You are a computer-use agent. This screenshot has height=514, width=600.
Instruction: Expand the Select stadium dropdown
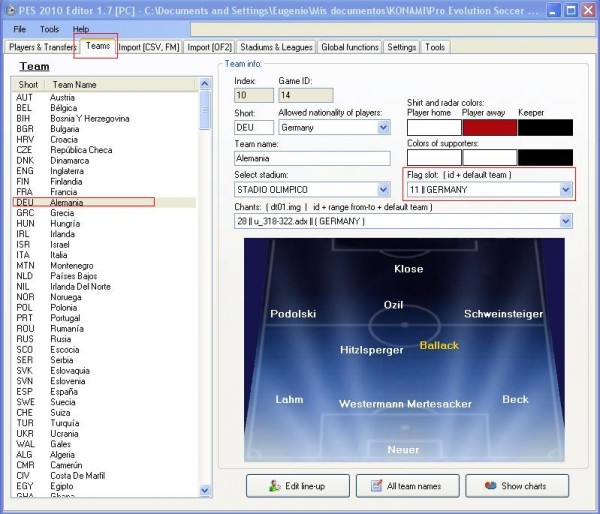[383, 189]
